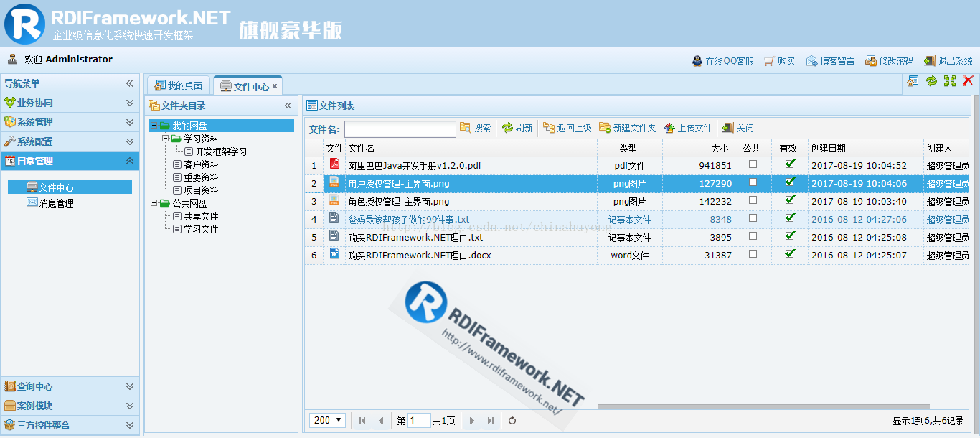Click the green refresh icon in tab toolbar
980x438 pixels.
click(x=931, y=81)
